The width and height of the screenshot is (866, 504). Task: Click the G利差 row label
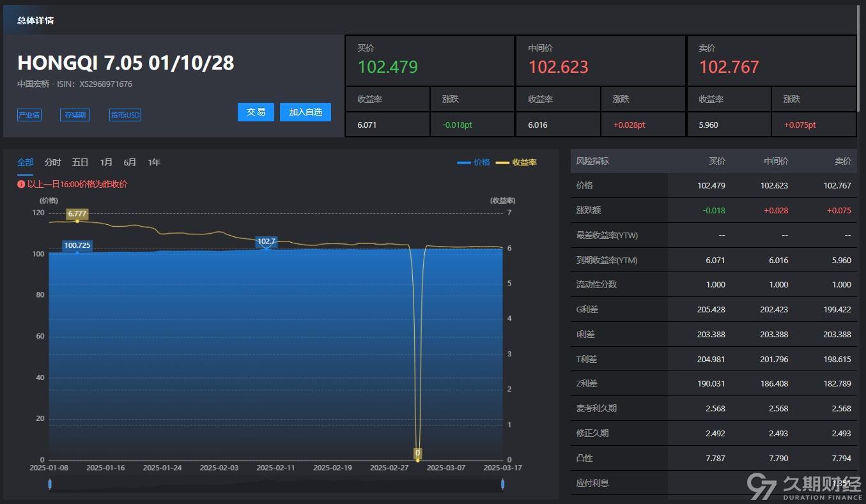coord(587,309)
